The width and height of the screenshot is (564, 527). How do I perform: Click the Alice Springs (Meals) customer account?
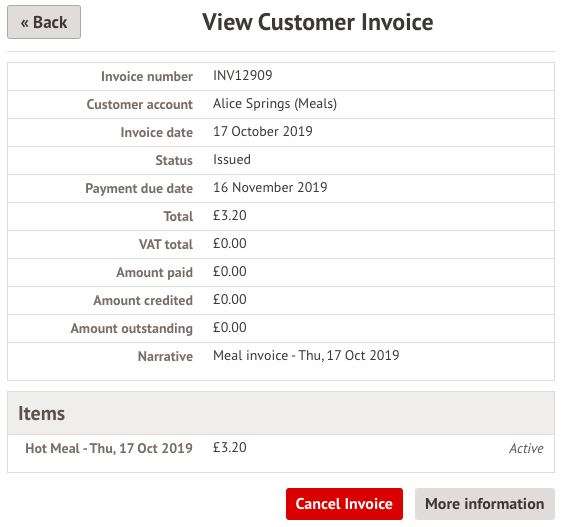coord(275,104)
